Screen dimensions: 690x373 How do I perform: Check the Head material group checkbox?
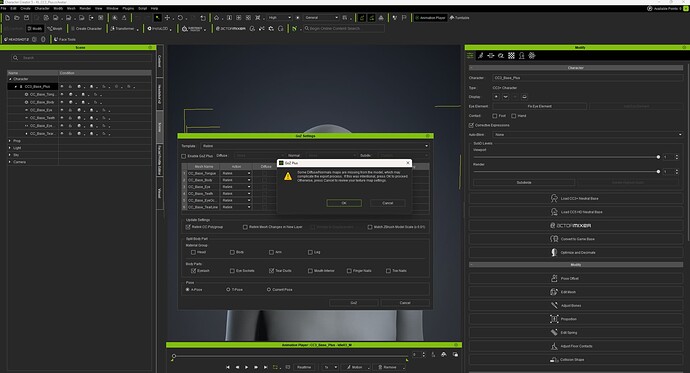tap(193, 252)
